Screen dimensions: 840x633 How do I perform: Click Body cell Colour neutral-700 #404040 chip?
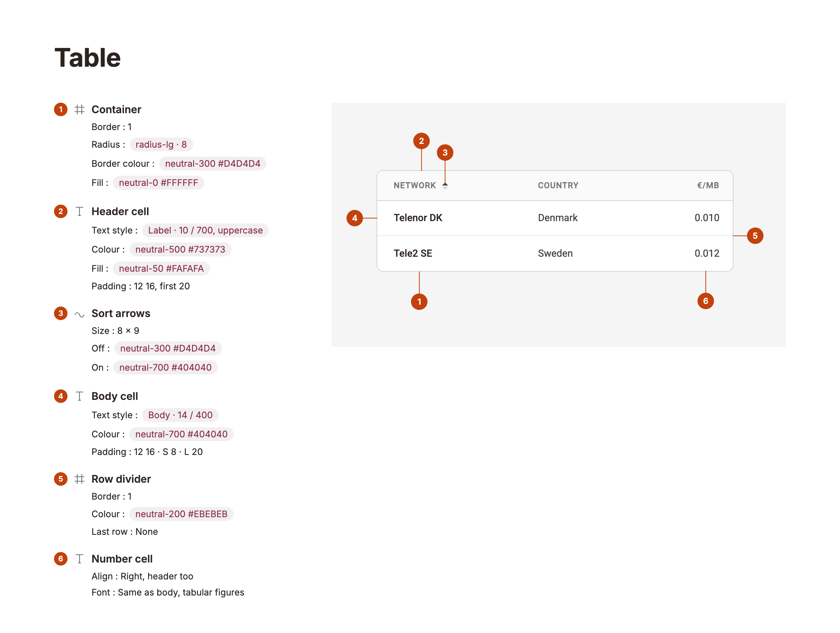181,434
